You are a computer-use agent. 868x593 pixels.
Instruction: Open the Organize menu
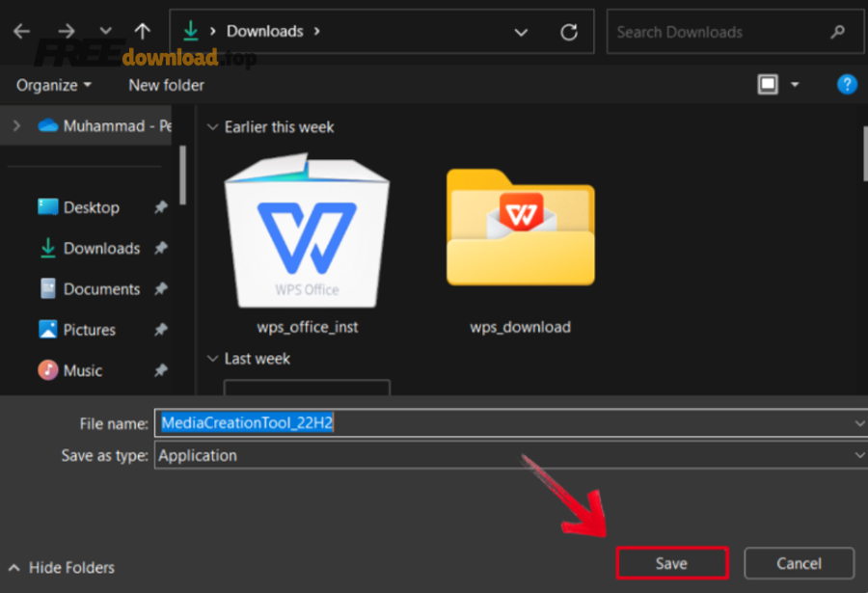pyautogui.click(x=53, y=85)
